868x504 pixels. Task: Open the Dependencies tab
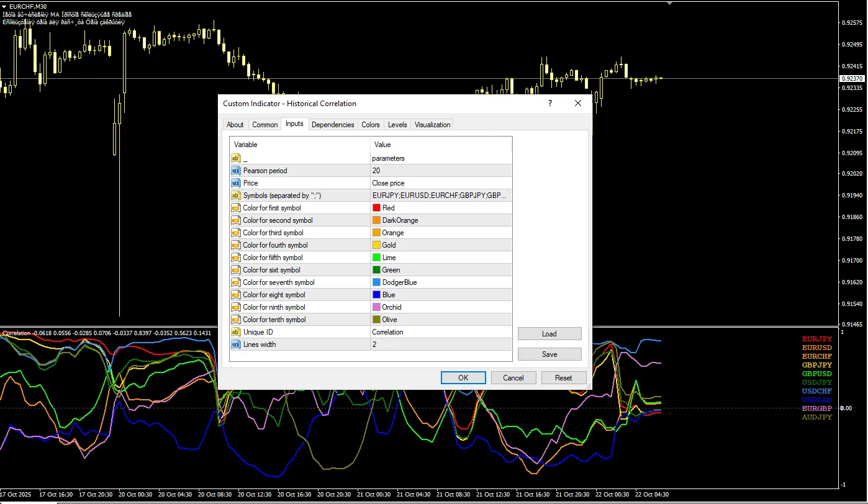333,125
